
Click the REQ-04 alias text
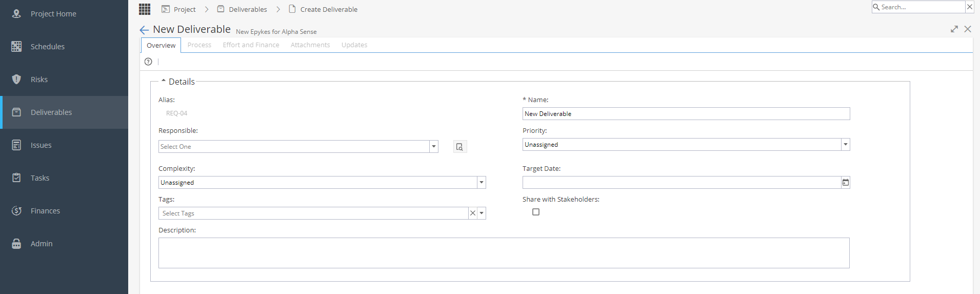[x=176, y=113]
